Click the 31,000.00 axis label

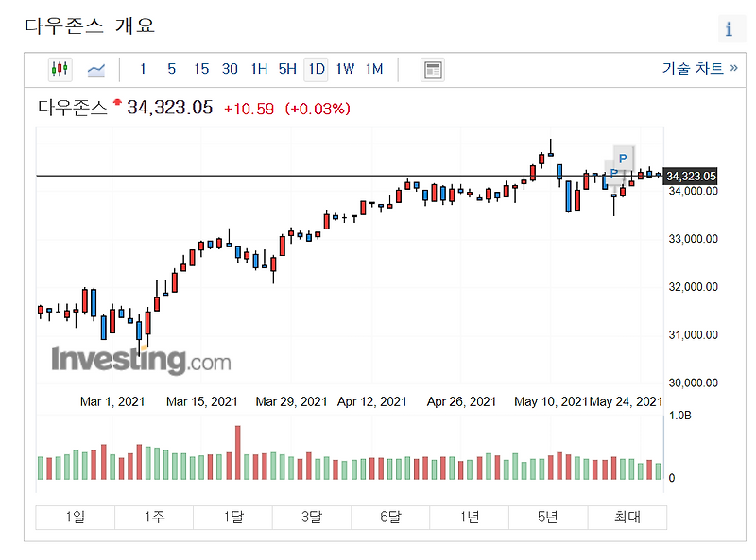[x=694, y=335]
